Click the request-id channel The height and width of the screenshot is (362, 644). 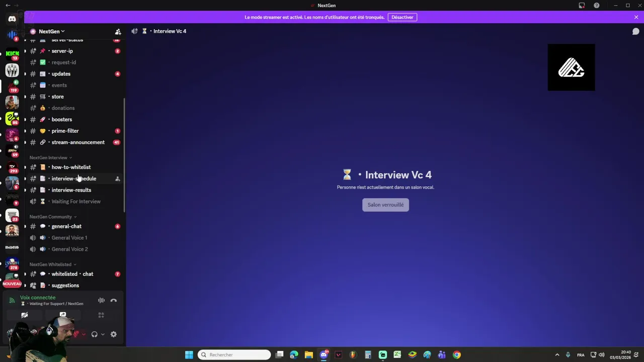(75, 62)
